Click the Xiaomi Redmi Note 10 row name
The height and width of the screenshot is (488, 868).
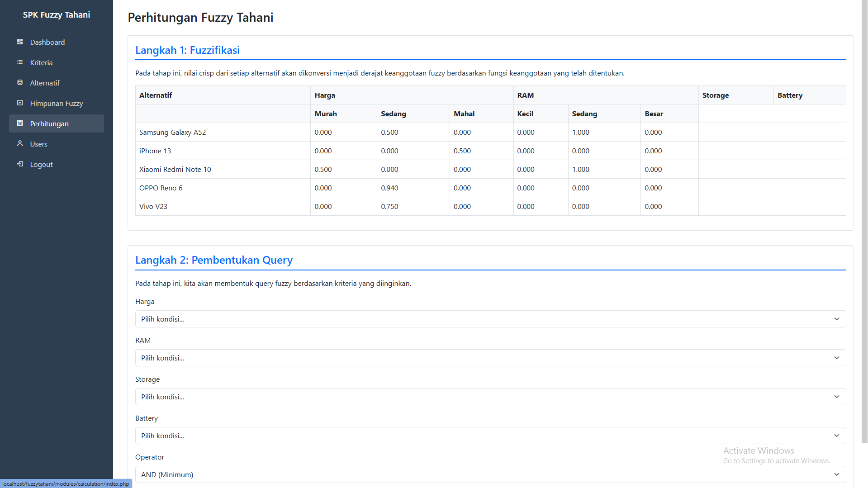(175, 169)
